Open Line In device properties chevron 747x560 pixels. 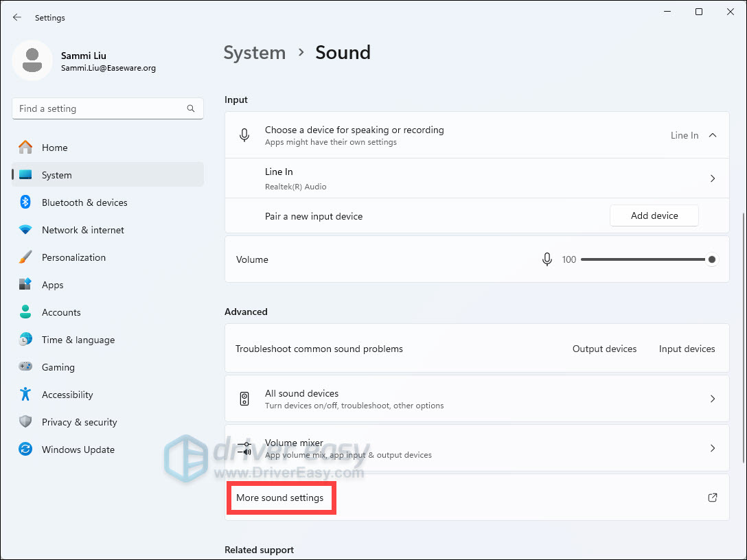(x=713, y=178)
